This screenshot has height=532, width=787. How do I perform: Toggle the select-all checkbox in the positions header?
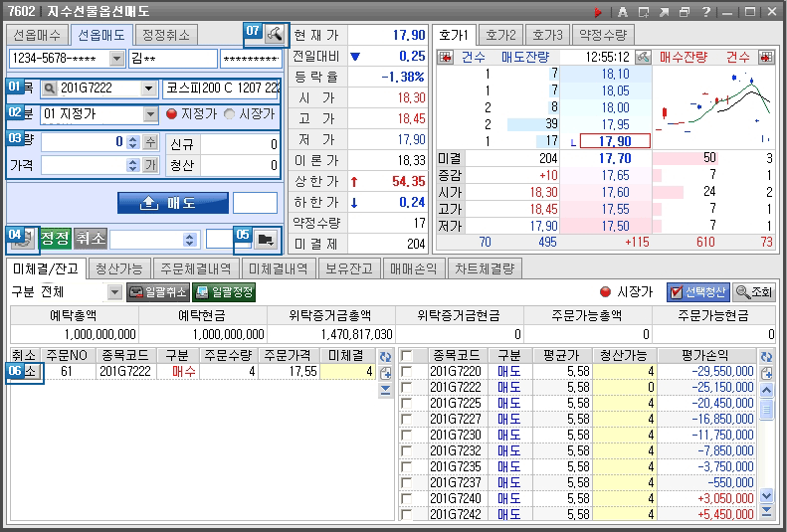pyautogui.click(x=406, y=355)
